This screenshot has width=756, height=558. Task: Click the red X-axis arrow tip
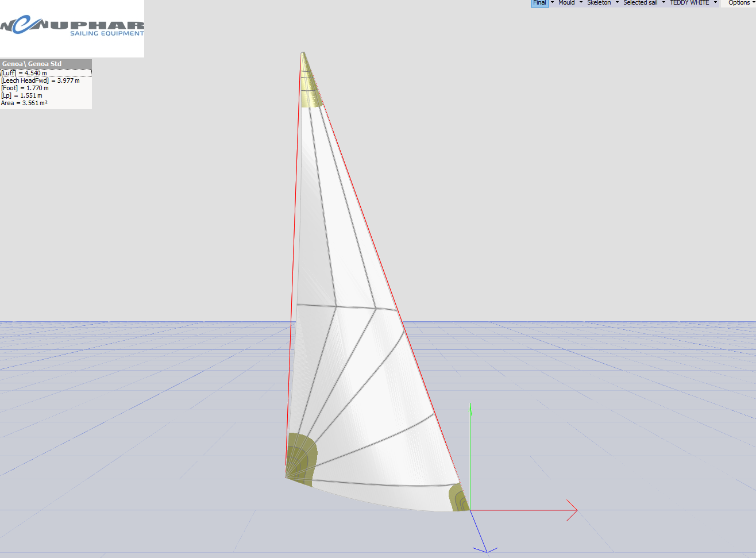(x=576, y=510)
